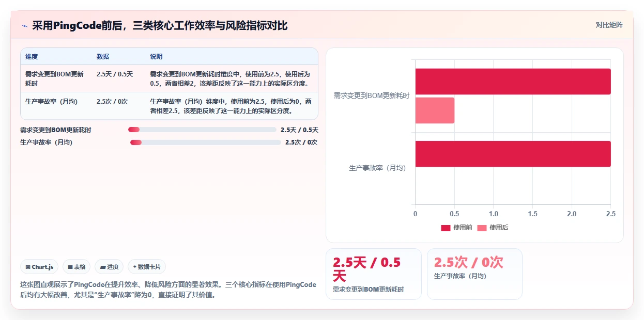Click the 生产事故率（月均） table row name
This screenshot has height=320, width=644.
[x=51, y=101]
